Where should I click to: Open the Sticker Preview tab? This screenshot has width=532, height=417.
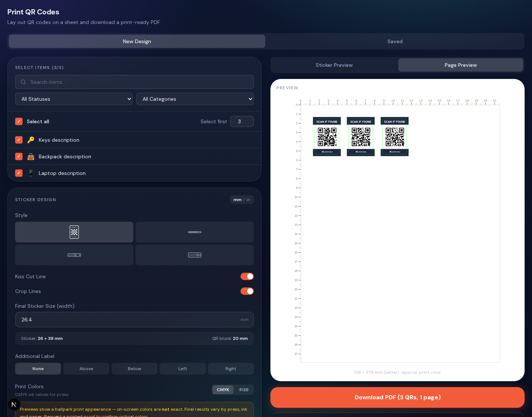(x=334, y=65)
